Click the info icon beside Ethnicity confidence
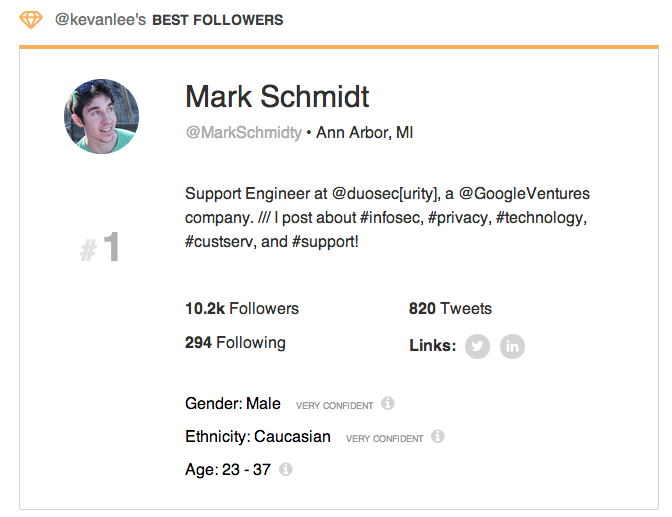Screen dimensions: 672x517 coord(438,437)
